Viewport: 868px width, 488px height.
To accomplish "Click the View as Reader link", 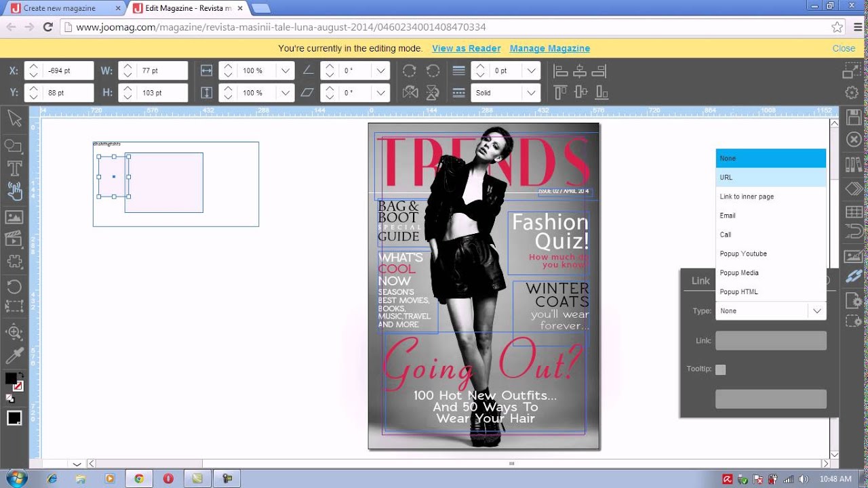I will pyautogui.click(x=467, y=49).
